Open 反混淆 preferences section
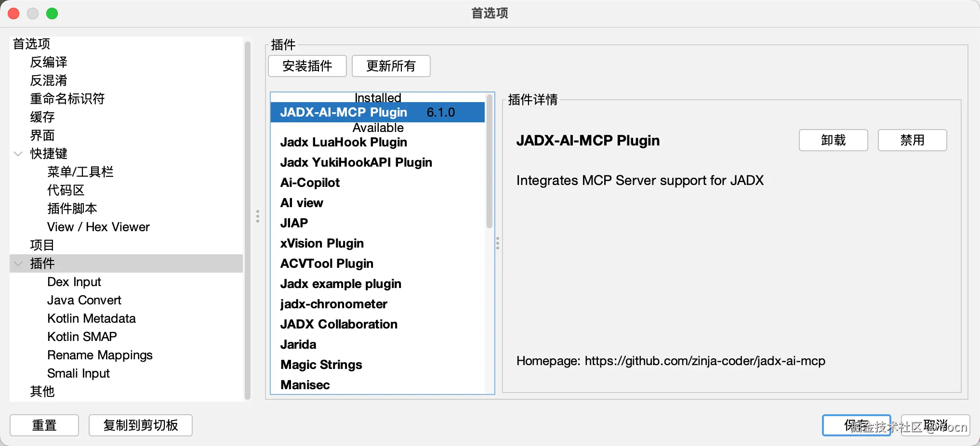The height and width of the screenshot is (446, 980). click(x=49, y=80)
